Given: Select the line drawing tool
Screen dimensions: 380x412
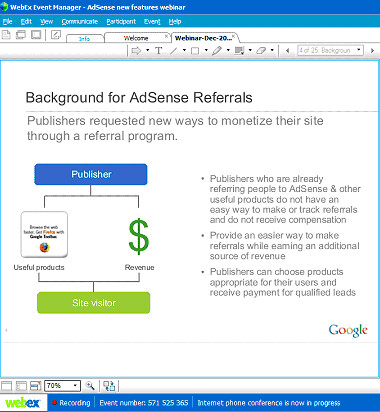Looking at the screenshot, I should pos(174,51).
